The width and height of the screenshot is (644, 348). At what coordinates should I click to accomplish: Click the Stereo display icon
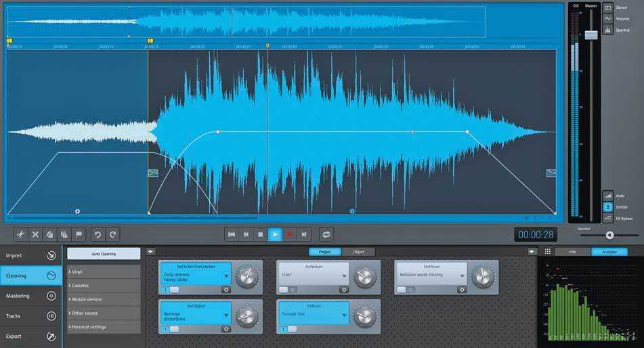point(607,8)
